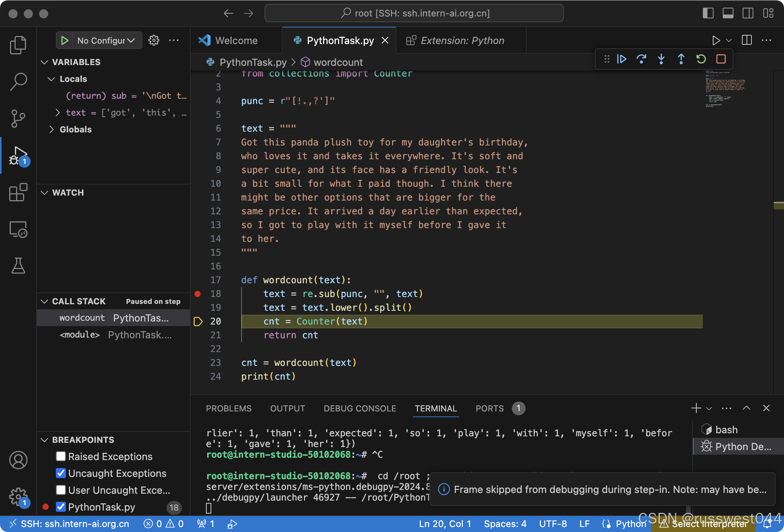
Task: Click the Step Over debug icon
Action: click(642, 59)
